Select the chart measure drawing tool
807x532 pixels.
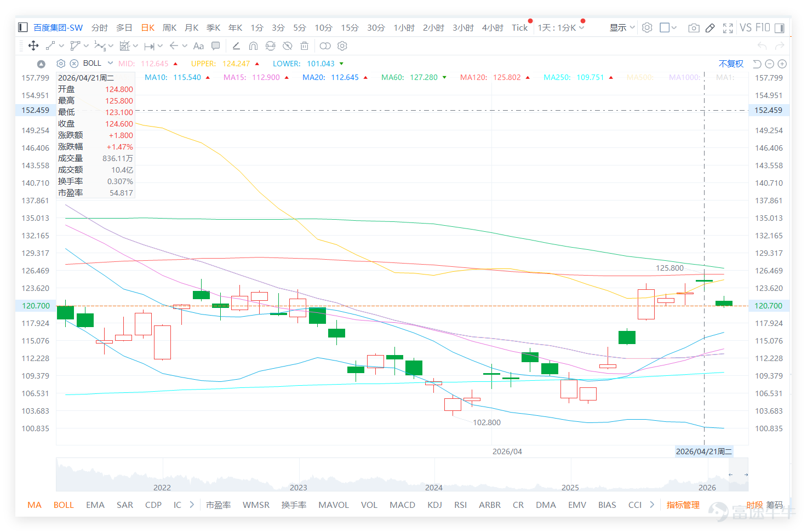(125, 46)
